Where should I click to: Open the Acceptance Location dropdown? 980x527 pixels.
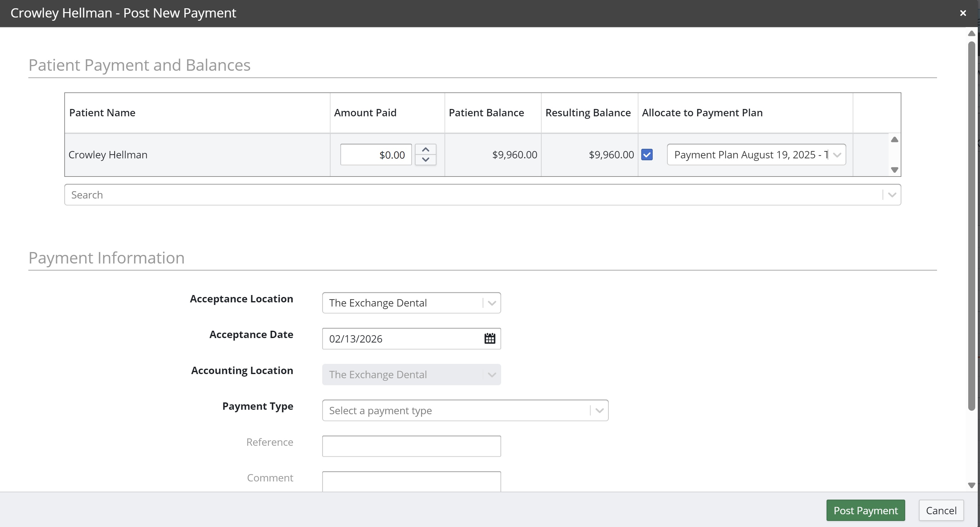tap(492, 303)
